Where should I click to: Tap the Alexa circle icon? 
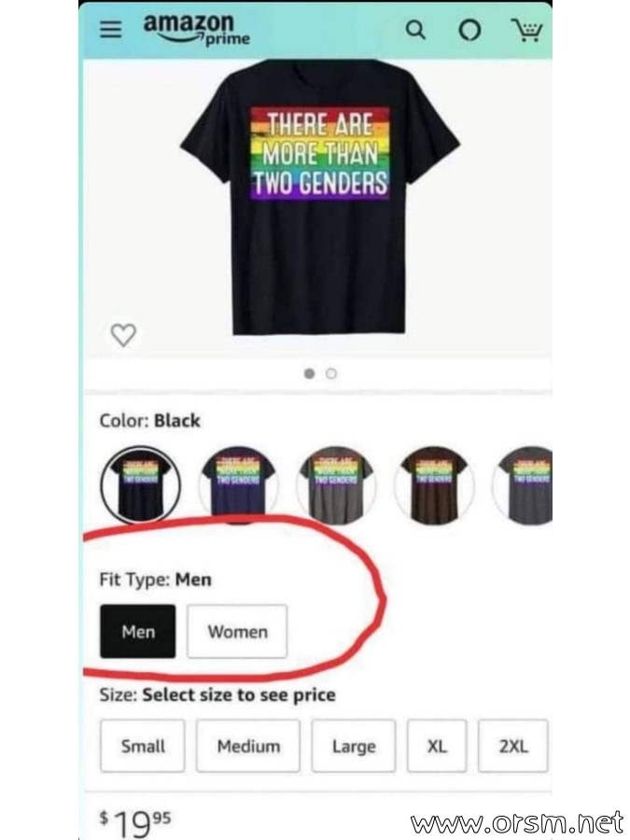tap(469, 31)
